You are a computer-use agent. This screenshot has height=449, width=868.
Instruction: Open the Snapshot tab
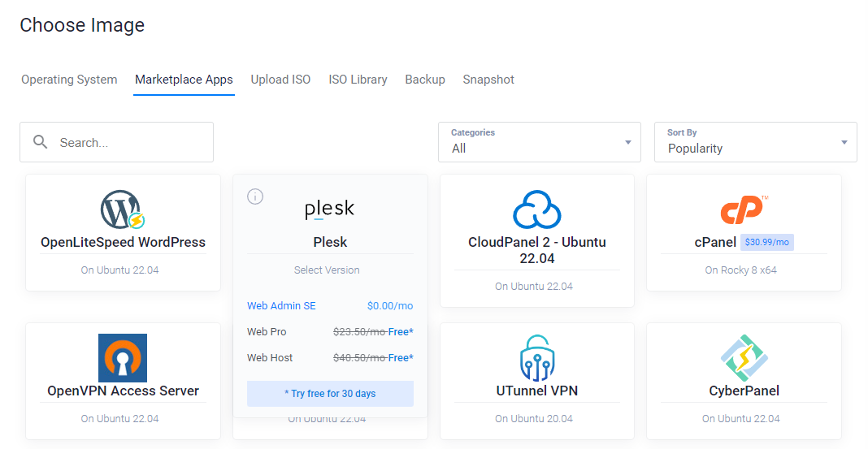tap(488, 80)
